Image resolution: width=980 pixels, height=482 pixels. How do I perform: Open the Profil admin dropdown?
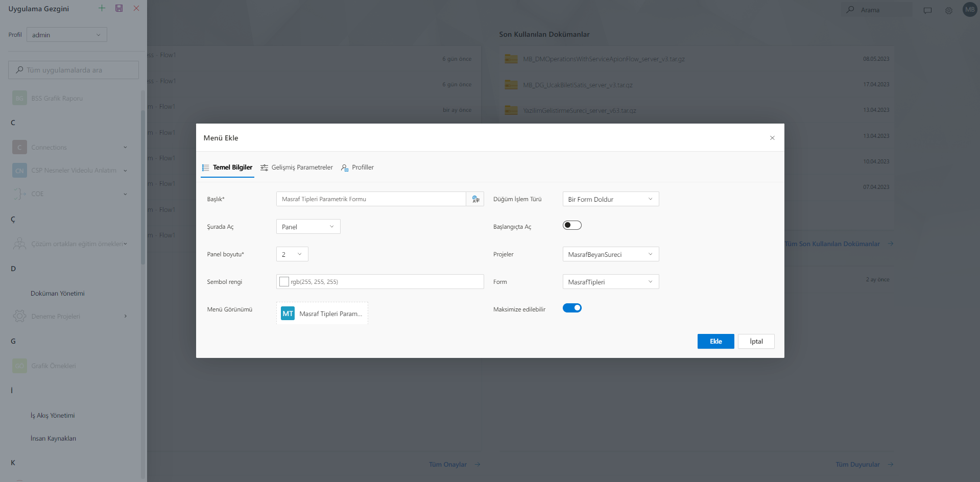coord(67,35)
